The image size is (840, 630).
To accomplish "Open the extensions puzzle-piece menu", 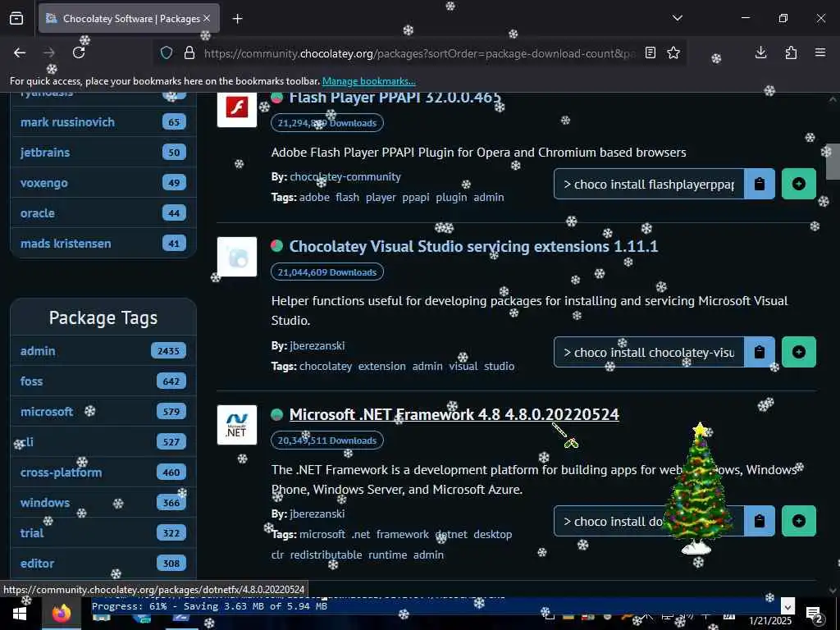I will click(791, 52).
